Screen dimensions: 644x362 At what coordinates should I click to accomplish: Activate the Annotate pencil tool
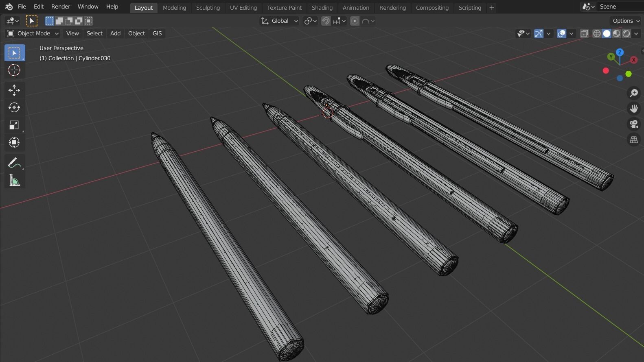[x=14, y=163]
